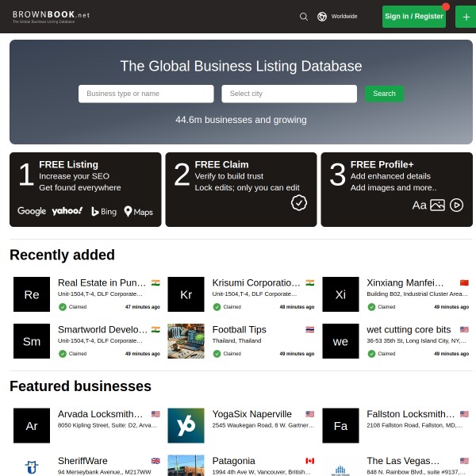476x476 pixels.
Task: Click the Xi thumbnail tile
Action: coord(340,294)
